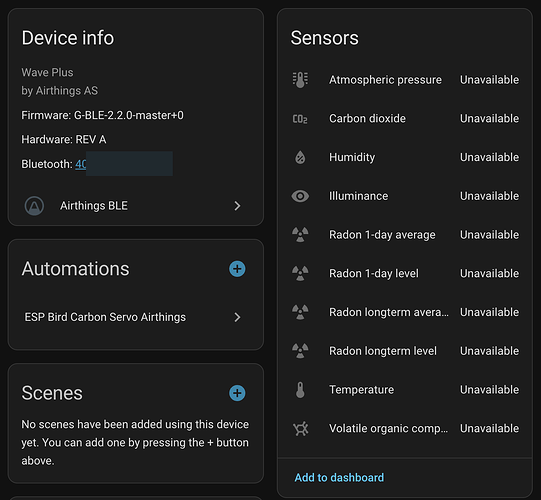Open the Temperature sensor entry

click(405, 390)
